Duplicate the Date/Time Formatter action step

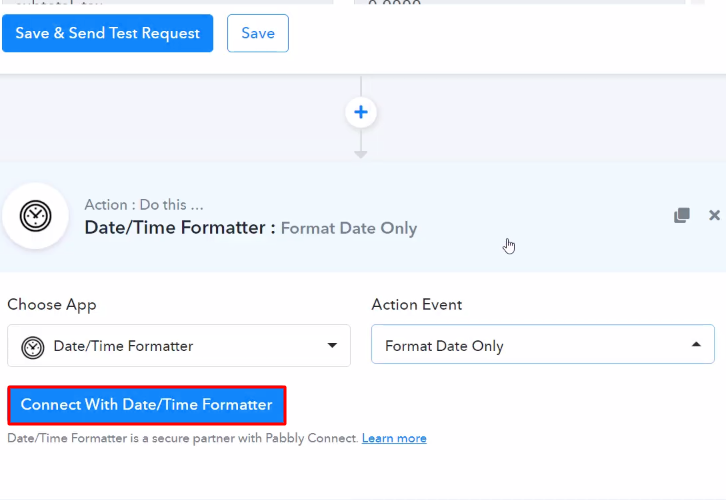(682, 215)
